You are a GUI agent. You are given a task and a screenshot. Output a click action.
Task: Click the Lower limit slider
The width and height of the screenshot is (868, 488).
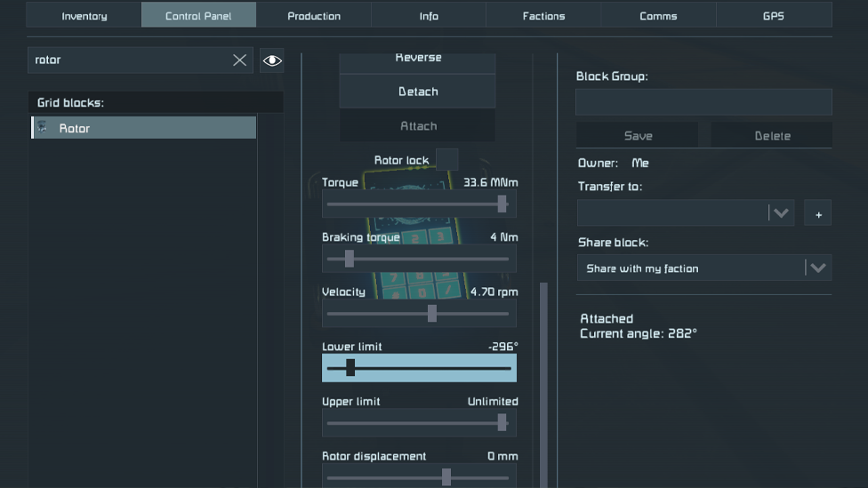tap(419, 368)
